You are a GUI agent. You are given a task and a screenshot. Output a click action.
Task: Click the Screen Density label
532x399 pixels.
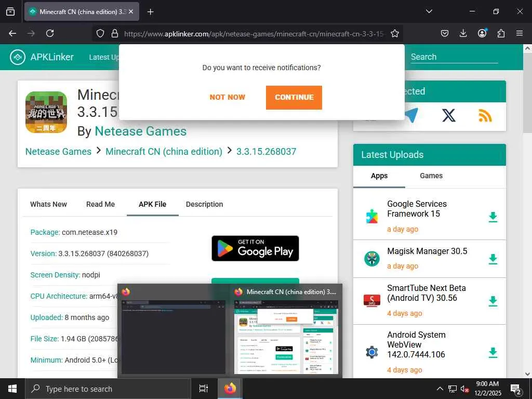[x=55, y=275]
